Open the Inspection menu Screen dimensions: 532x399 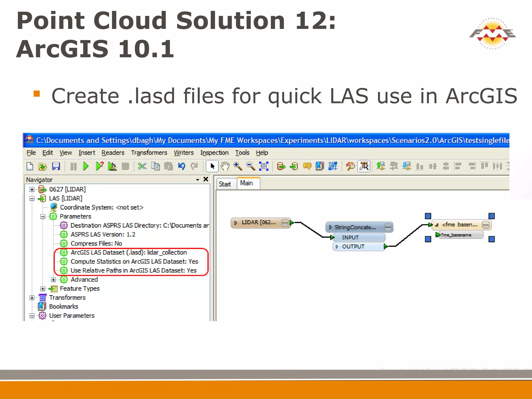[214, 153]
